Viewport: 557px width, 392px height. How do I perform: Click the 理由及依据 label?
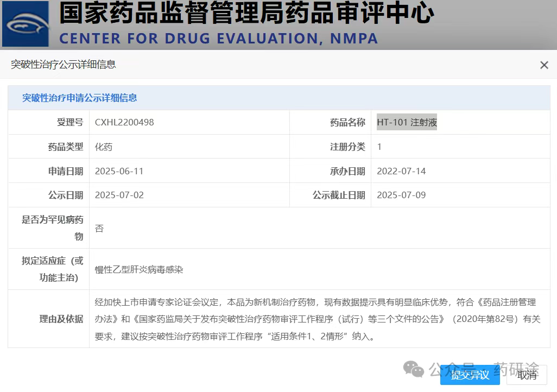tap(61, 319)
